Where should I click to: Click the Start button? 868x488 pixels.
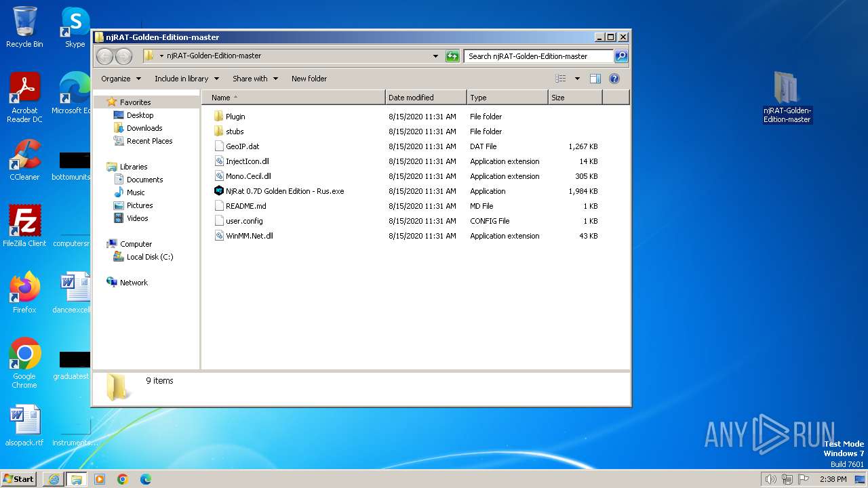click(19, 479)
